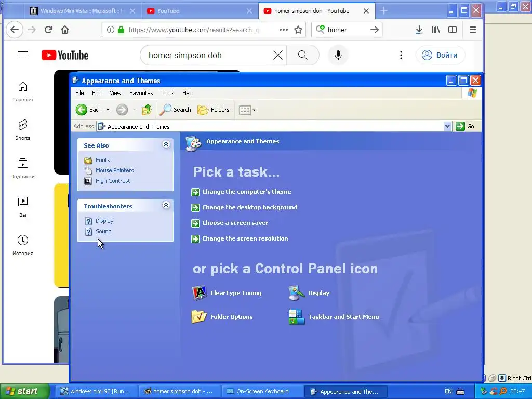Open the Favorites menu
This screenshot has height=399, width=532.
pyautogui.click(x=141, y=93)
